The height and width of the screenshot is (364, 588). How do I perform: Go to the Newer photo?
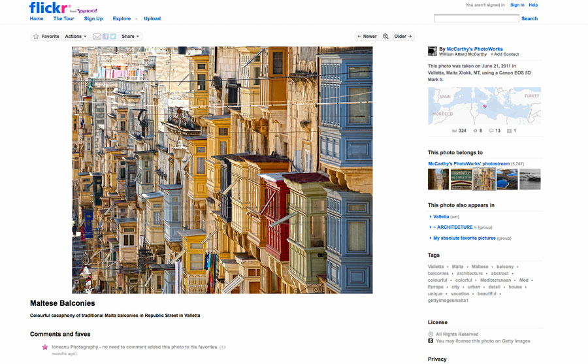(x=367, y=37)
